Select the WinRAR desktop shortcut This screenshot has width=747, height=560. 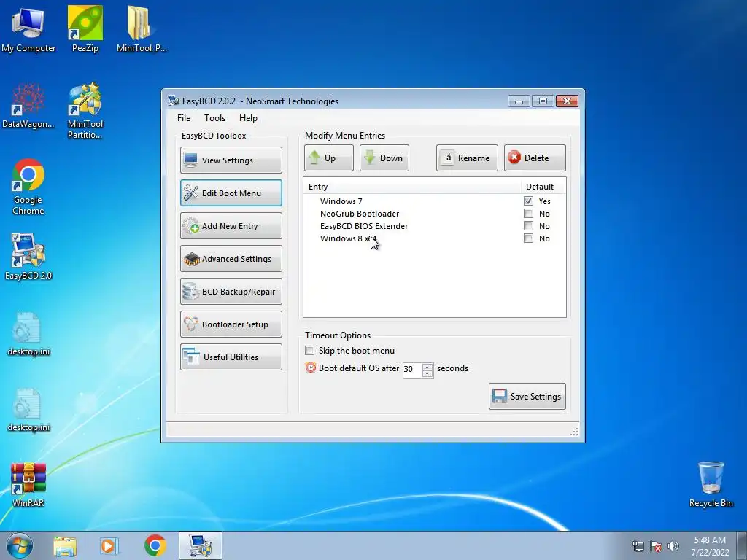[28, 485]
